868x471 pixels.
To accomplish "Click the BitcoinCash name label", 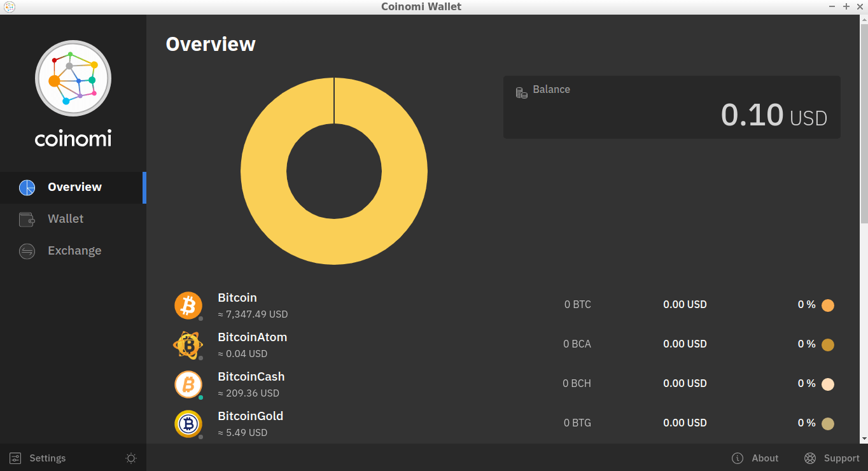I will tap(251, 377).
